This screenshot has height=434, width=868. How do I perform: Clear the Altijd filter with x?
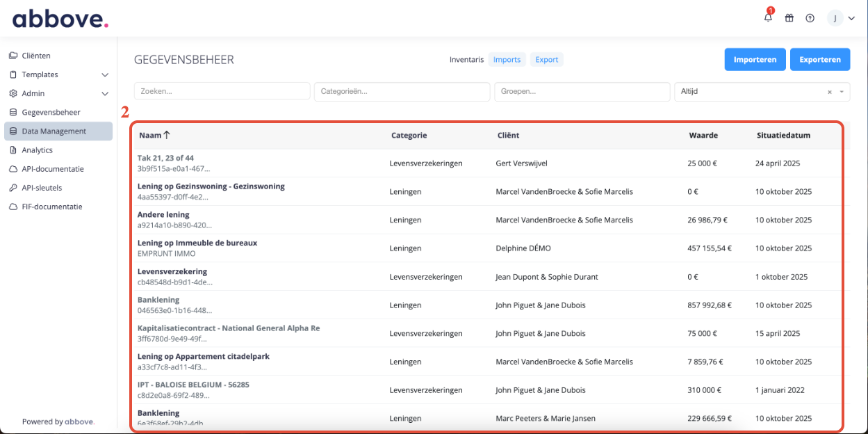tap(829, 92)
